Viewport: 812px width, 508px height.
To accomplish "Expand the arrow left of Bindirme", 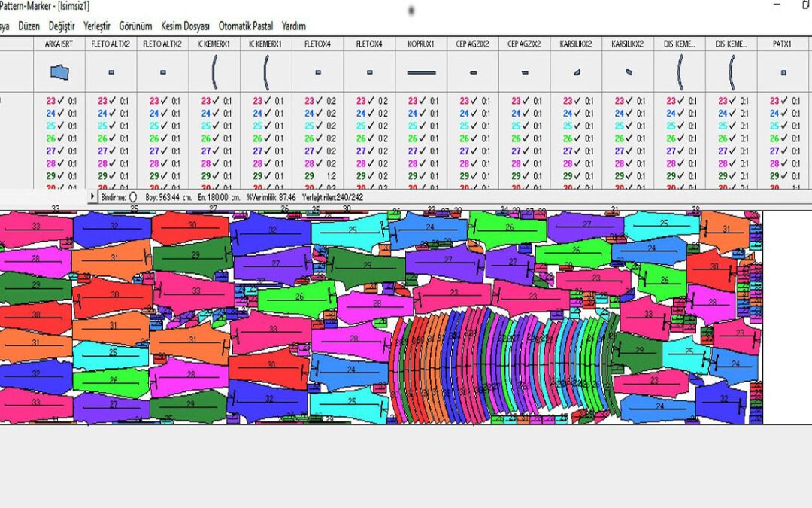I will tap(92, 196).
